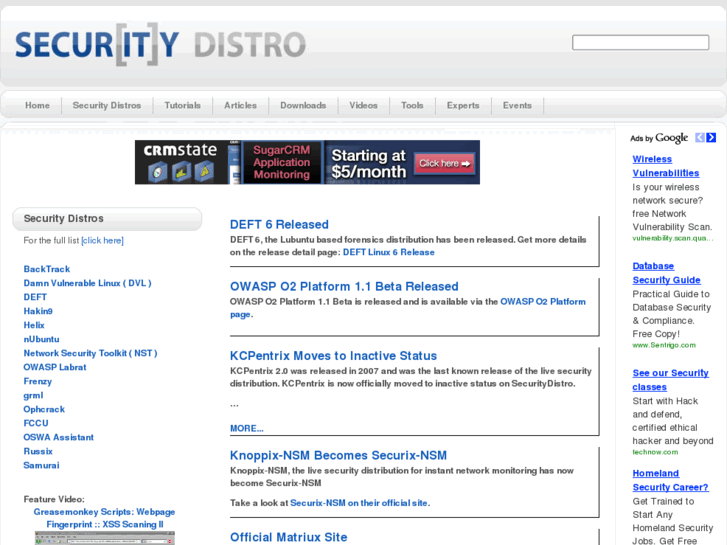Open Network Security Toolkit (NST) link
The height and width of the screenshot is (545, 727).
pyautogui.click(x=90, y=353)
